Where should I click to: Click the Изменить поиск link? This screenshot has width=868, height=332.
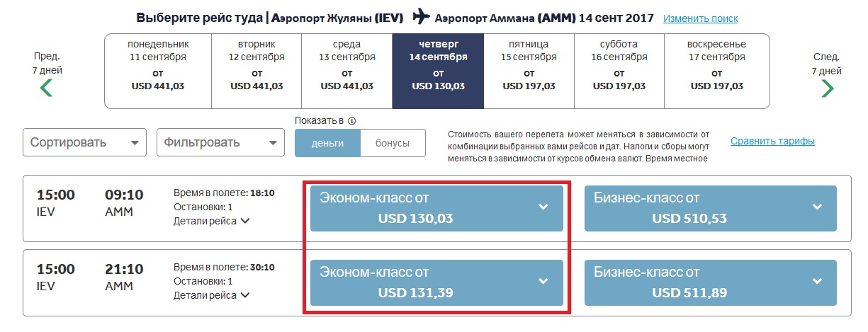[700, 18]
